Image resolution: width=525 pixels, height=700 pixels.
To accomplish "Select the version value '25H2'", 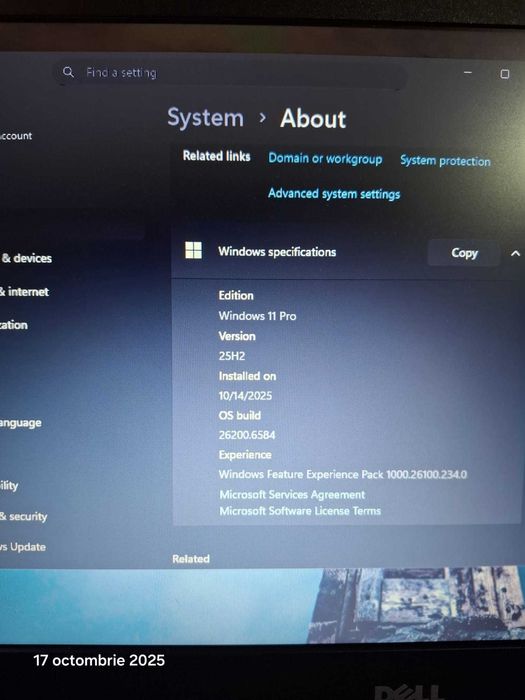I will (232, 356).
